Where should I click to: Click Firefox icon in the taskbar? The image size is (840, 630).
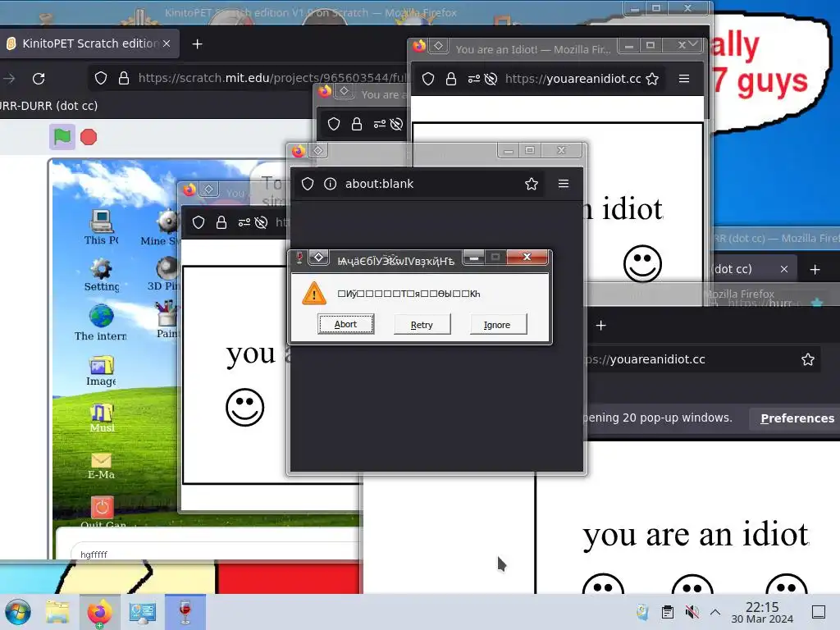point(99,612)
